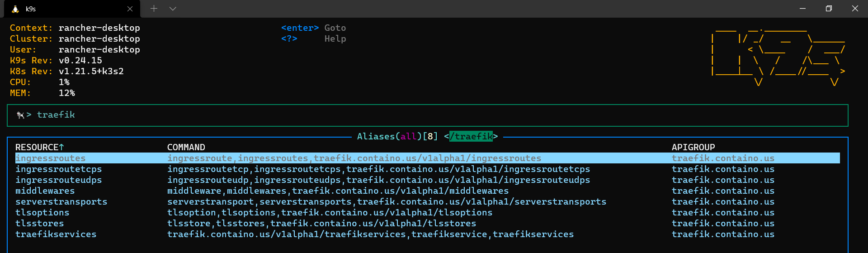Click the MEM 12% value
This screenshot has height=253, width=868.
click(67, 93)
